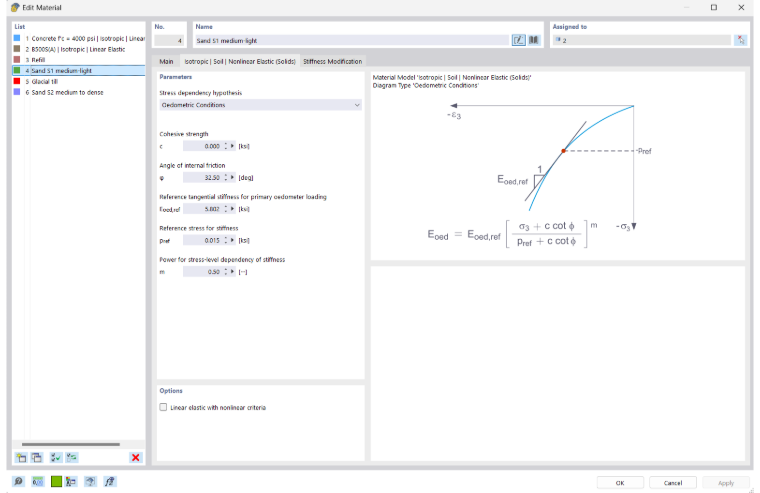Click the select all checkmark icon under list
This screenshot has width=760, height=493.
pyautogui.click(x=56, y=457)
